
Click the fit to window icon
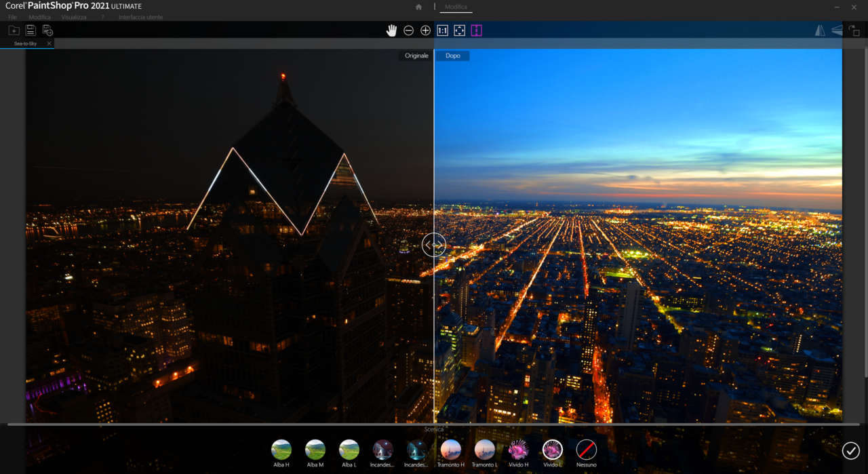point(459,31)
